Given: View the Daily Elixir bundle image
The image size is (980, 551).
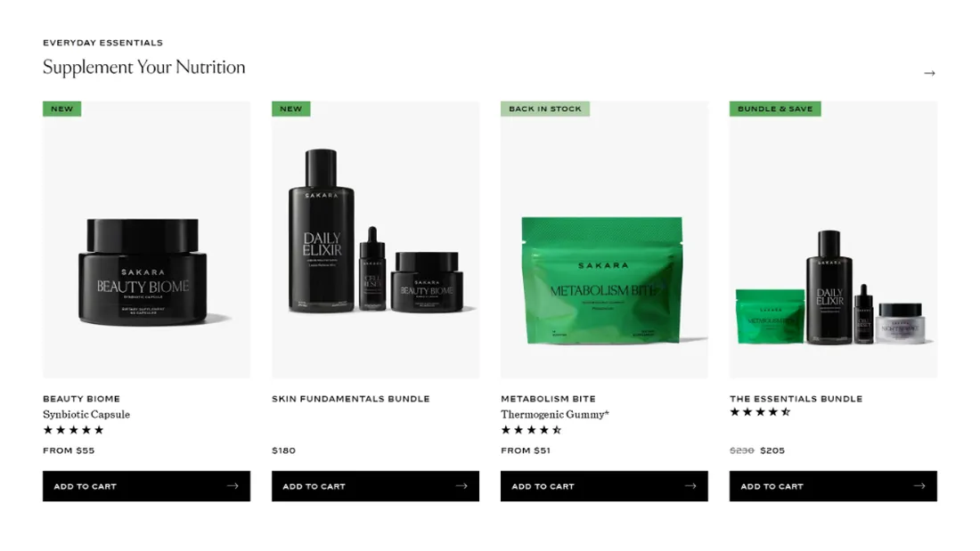Looking at the screenshot, I should (375, 239).
